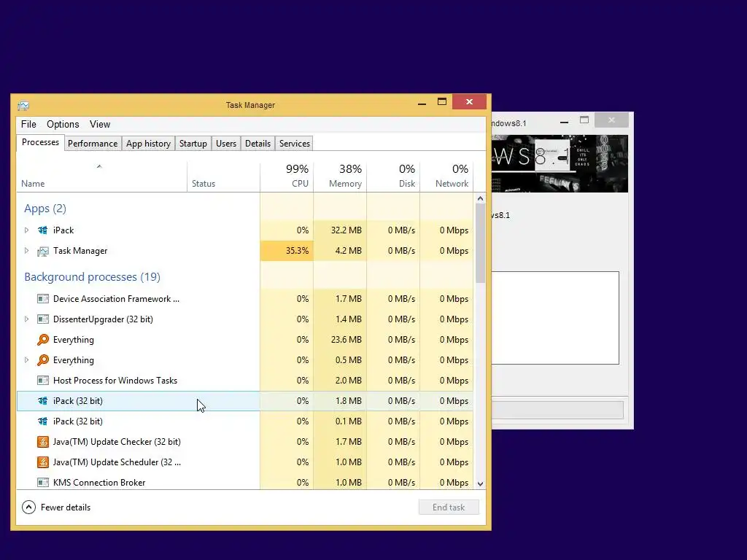Select the Background processes (19) group header
The image size is (747, 560).
(x=92, y=277)
